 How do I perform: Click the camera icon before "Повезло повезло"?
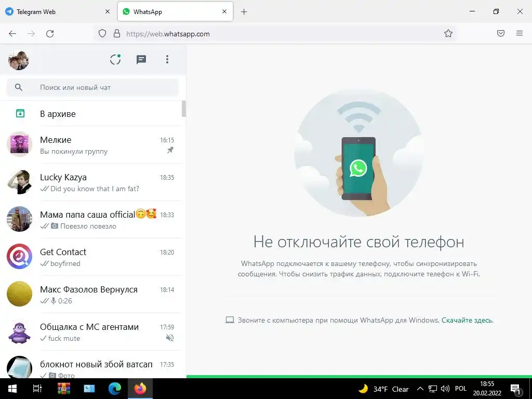point(54,225)
